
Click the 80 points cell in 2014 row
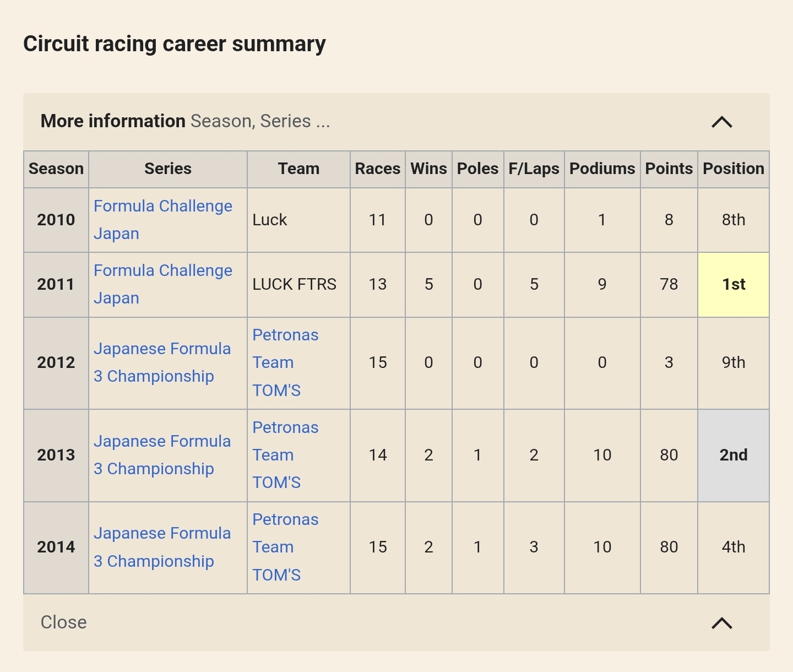[669, 547]
